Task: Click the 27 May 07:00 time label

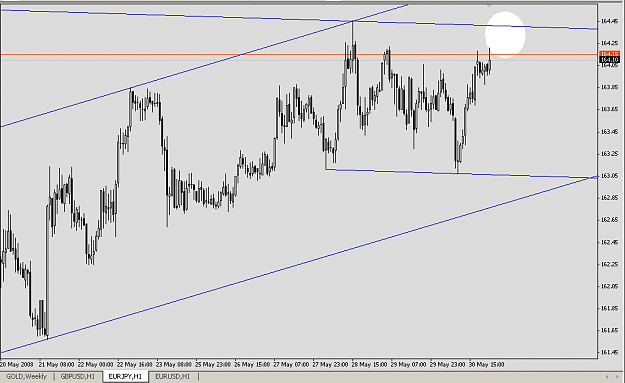Action: pyautogui.click(x=291, y=365)
